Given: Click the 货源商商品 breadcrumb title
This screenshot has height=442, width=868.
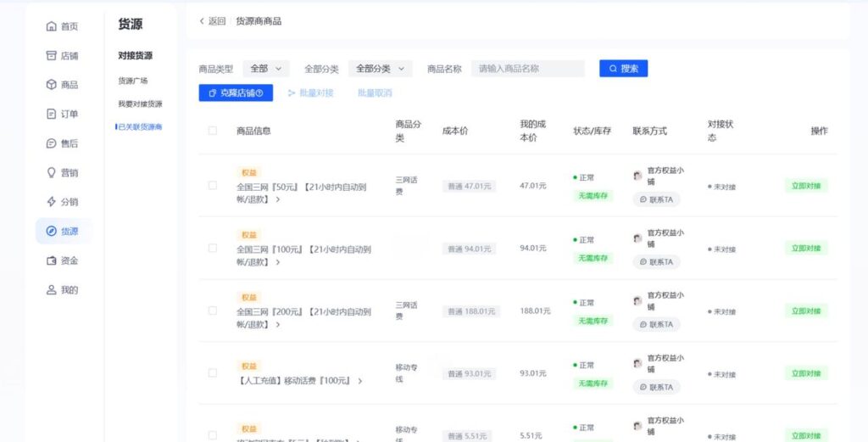Looking at the screenshot, I should pyautogui.click(x=259, y=21).
